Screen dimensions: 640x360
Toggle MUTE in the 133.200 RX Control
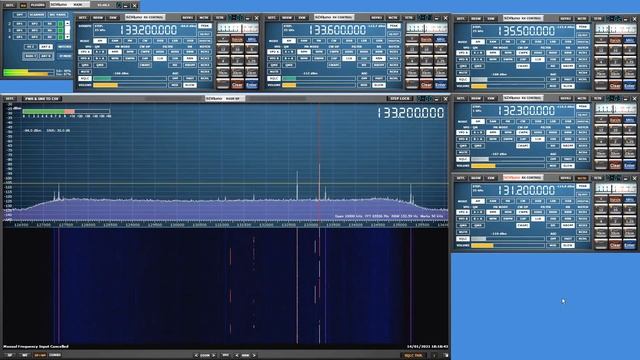click(85, 72)
